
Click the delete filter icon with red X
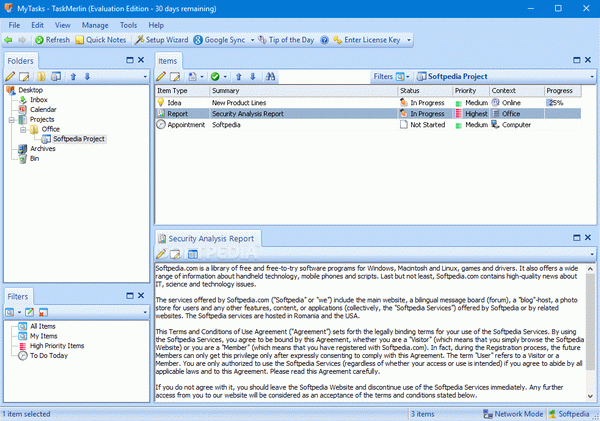pos(43,312)
